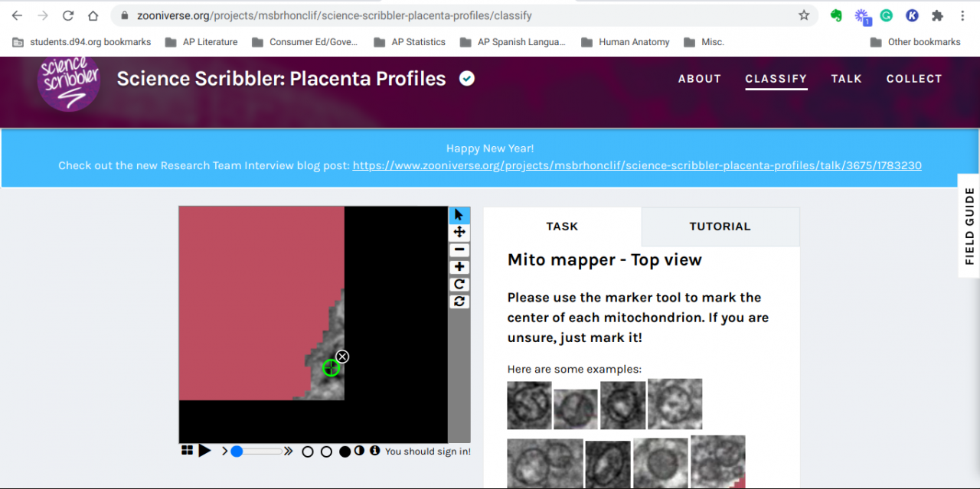This screenshot has height=489, width=980.
Task: Open Consumer Ed/Gove... bookmarks folder
Action: click(305, 42)
